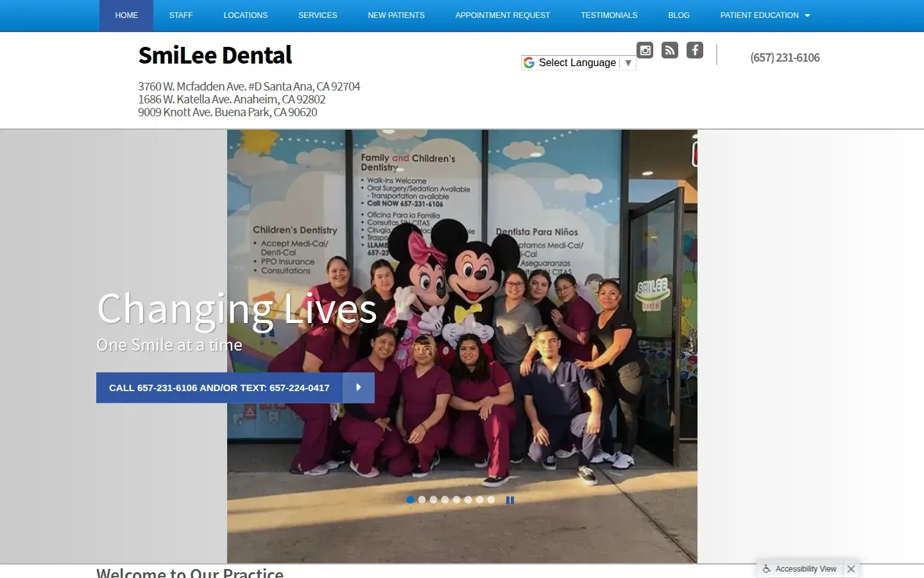Open the Home menu item
The width and height of the screenshot is (924, 578).
126,15
